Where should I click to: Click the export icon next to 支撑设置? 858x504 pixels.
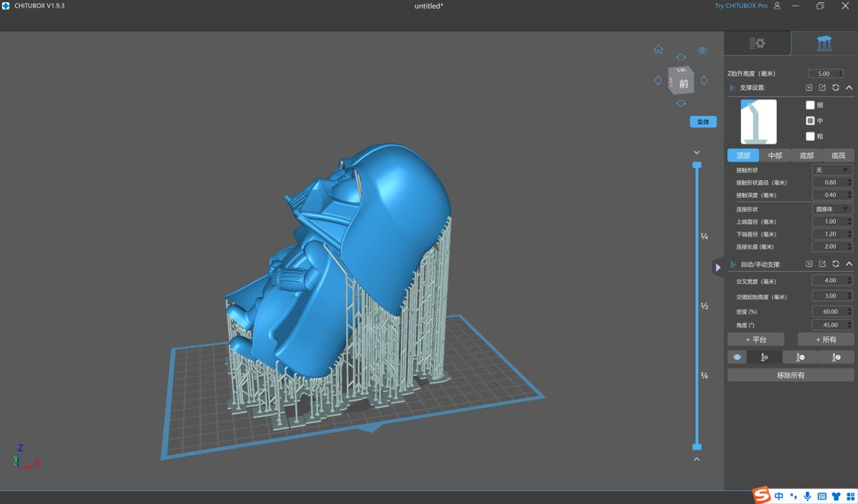point(823,87)
